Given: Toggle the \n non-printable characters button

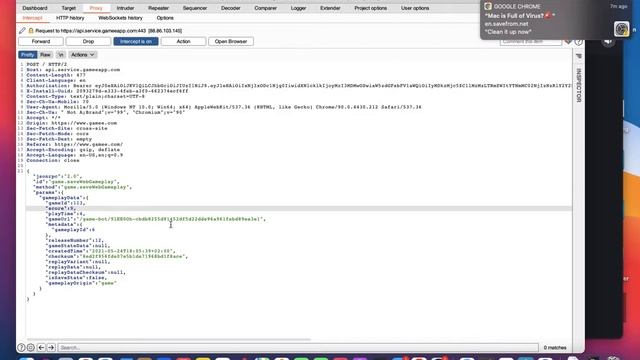Looking at the screenshot, I should (x=61, y=55).
